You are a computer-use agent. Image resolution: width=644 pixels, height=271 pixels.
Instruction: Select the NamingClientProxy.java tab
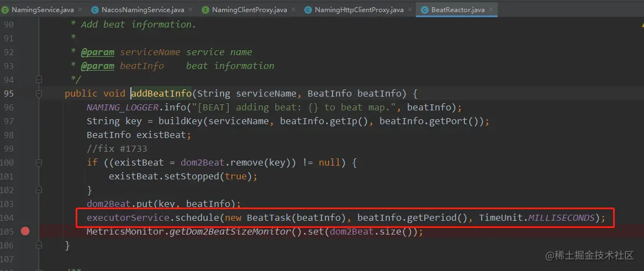click(249, 9)
